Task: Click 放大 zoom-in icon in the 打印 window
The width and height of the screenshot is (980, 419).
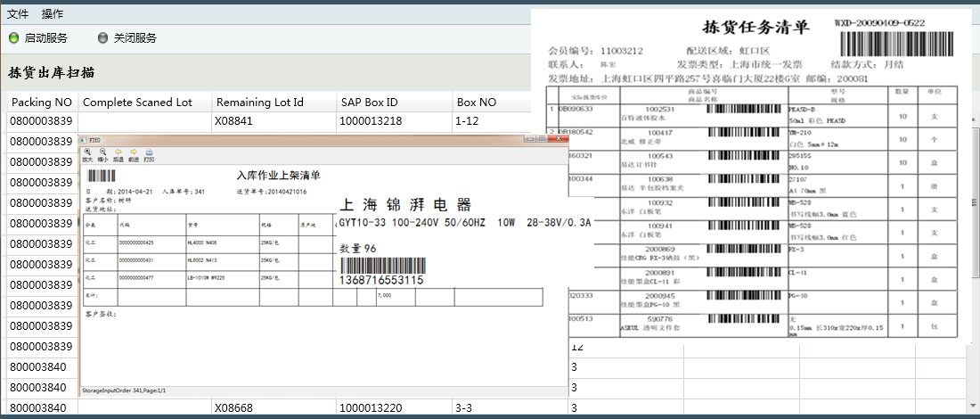Action: point(87,155)
